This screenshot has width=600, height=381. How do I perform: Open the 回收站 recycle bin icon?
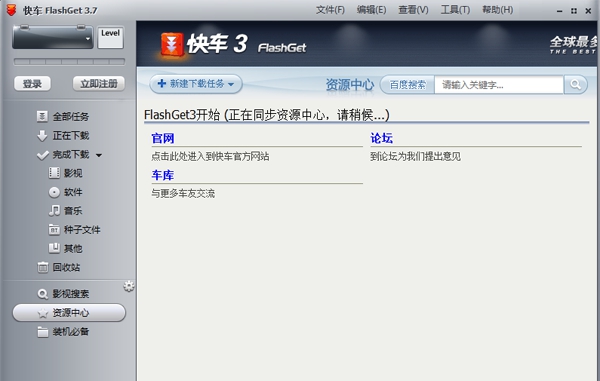(43, 267)
